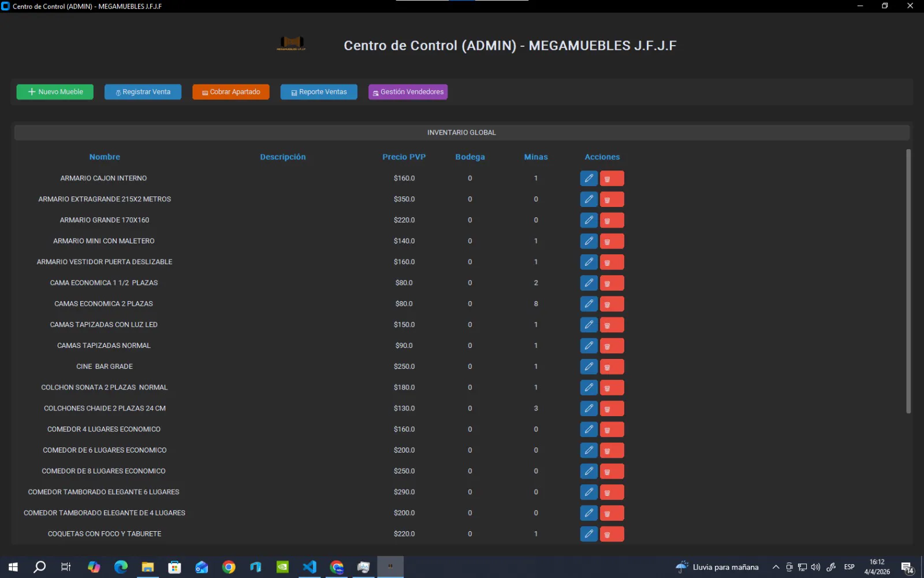Open the Reporte Ventas screen
Screen dimensions: 924x578
tap(318, 91)
